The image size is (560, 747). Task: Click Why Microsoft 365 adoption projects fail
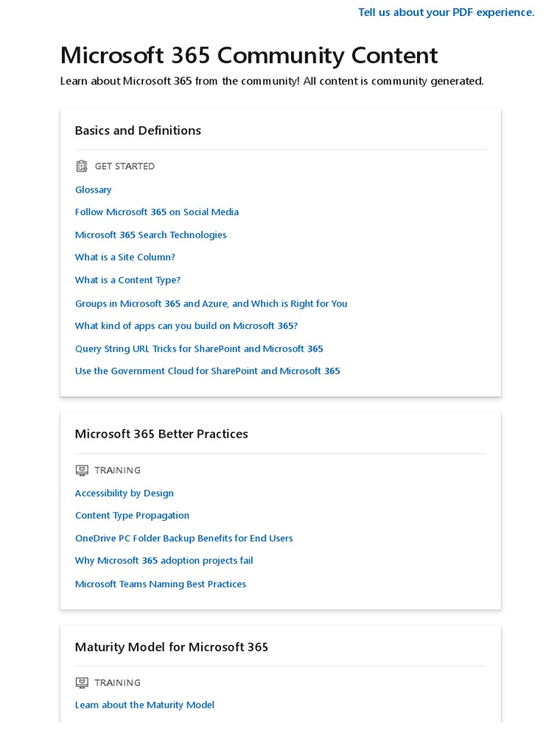[164, 561]
